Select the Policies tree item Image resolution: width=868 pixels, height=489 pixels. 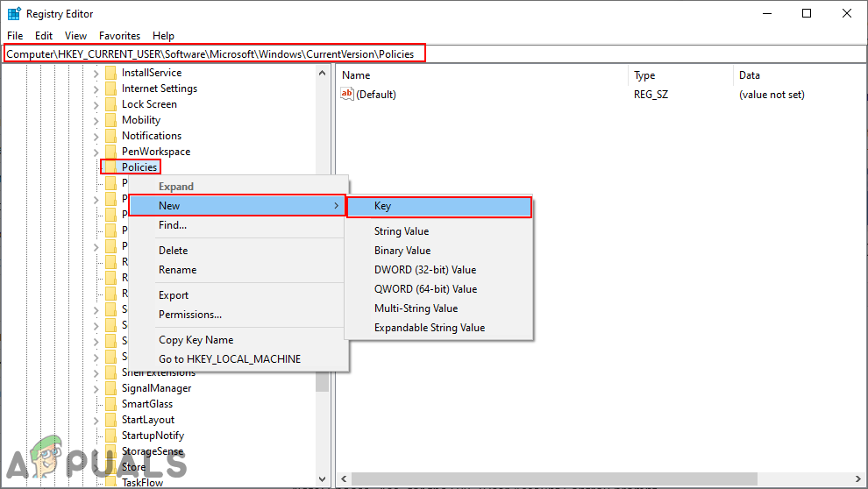139,167
